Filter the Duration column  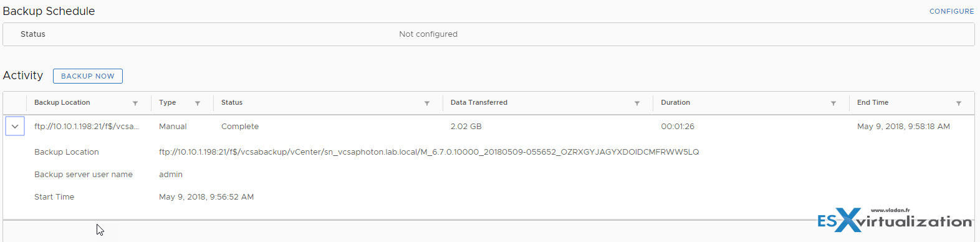click(x=833, y=104)
